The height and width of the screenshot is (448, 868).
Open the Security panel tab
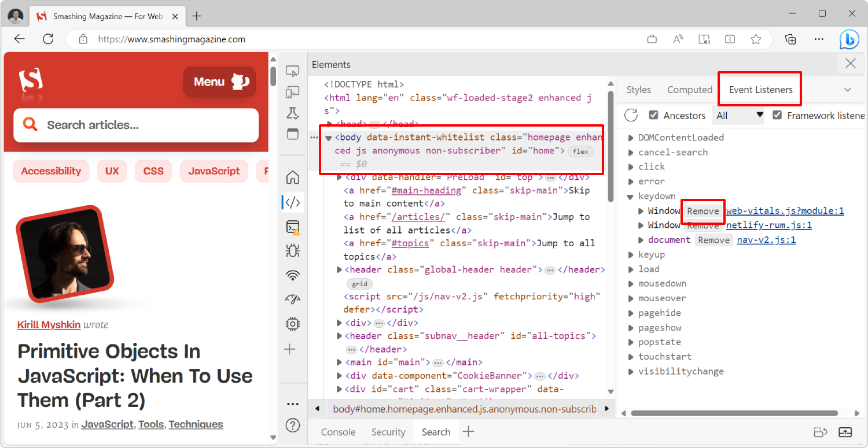tap(388, 431)
